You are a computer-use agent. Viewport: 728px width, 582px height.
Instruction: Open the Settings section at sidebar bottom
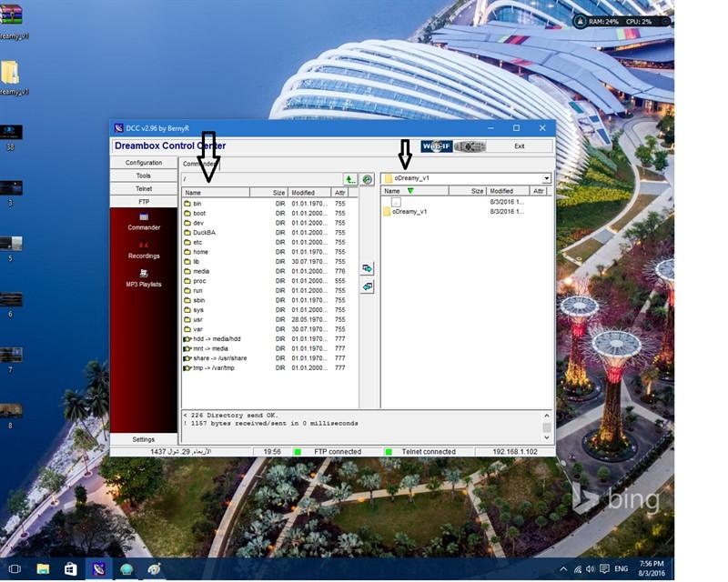coord(144,439)
